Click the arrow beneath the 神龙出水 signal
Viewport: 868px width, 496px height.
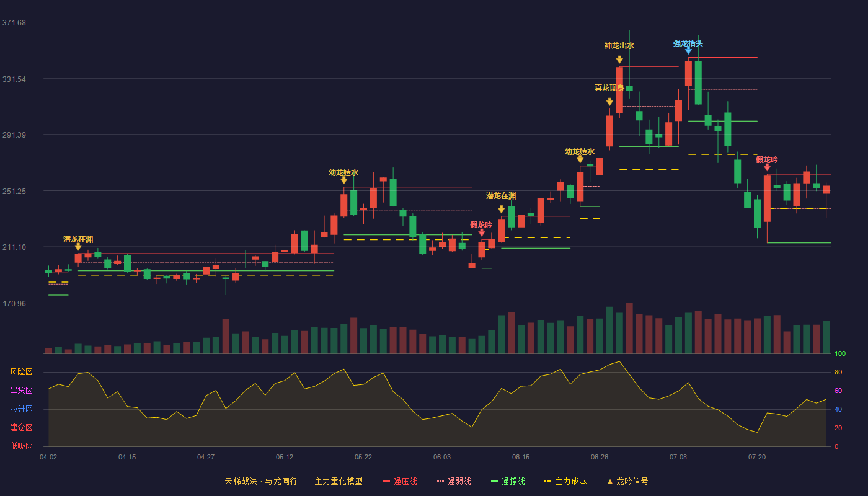(619, 60)
